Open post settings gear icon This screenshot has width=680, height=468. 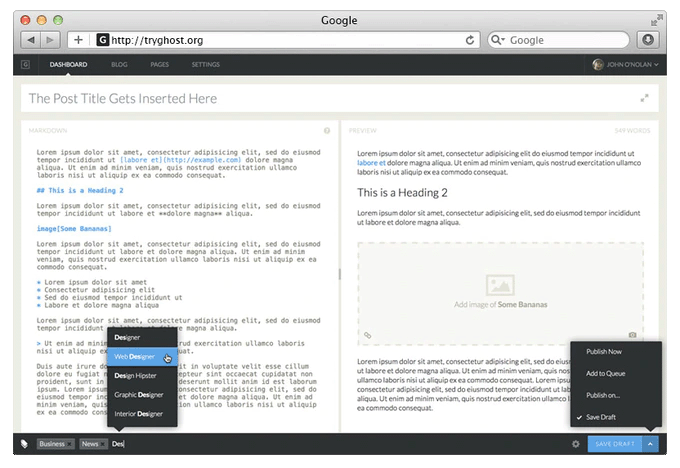click(x=575, y=444)
